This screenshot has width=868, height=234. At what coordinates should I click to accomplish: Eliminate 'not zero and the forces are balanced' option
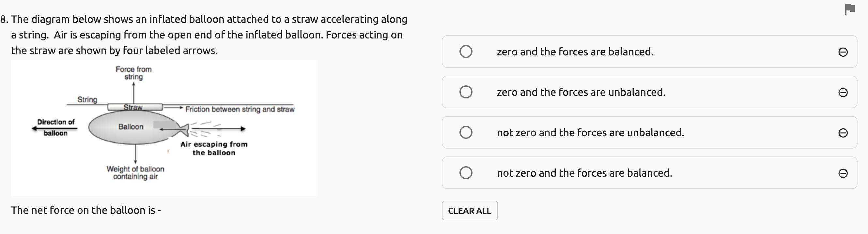click(x=843, y=173)
